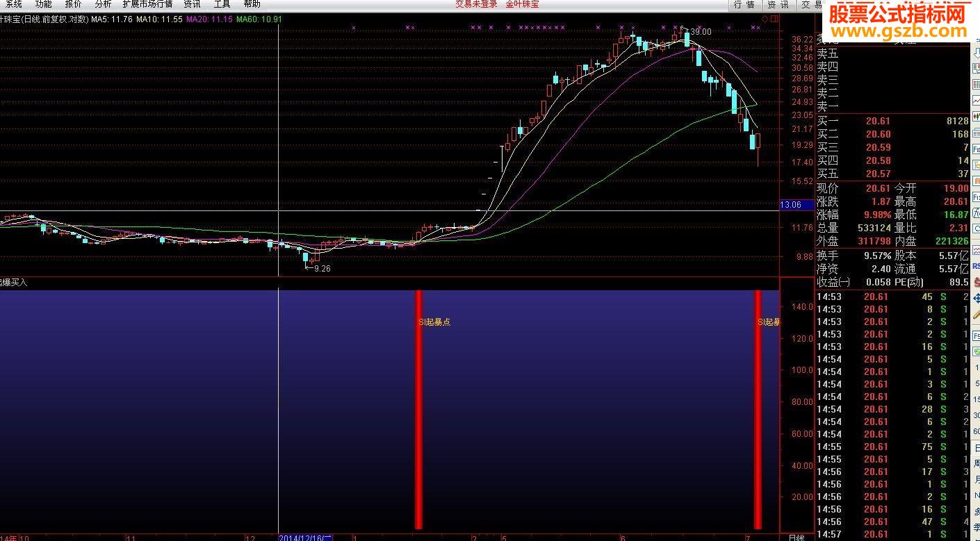
Task: Switch to the 行情 tab at top right
Action: [744, 5]
